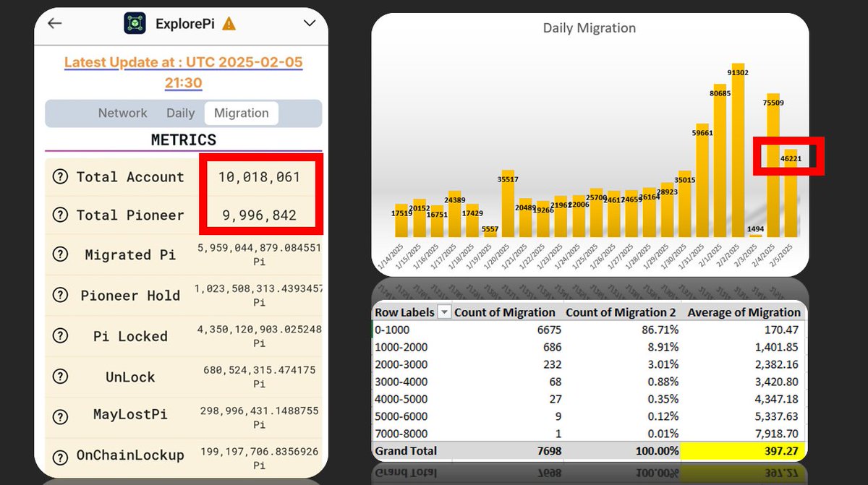The image size is (868, 485).
Task: Switch to the Network tab
Action: tap(122, 113)
